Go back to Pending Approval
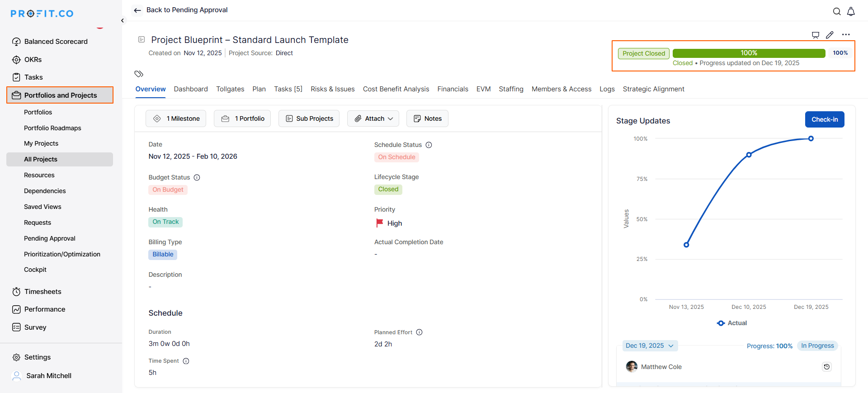 [x=181, y=10]
